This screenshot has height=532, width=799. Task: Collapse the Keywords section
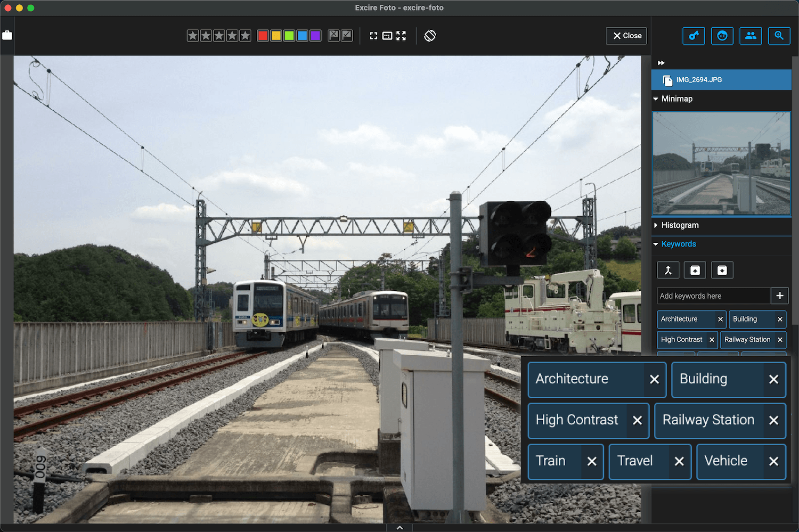pos(656,244)
